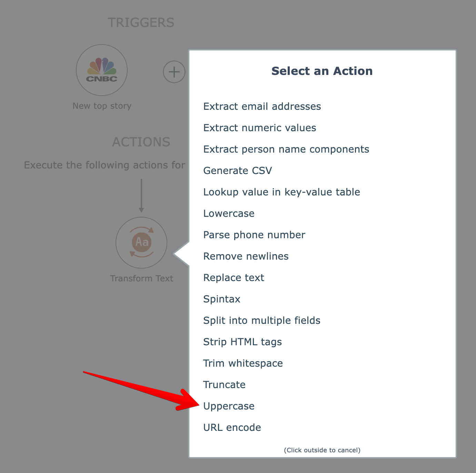Select the Lowercase action
This screenshot has width=476, height=473.
click(x=229, y=213)
